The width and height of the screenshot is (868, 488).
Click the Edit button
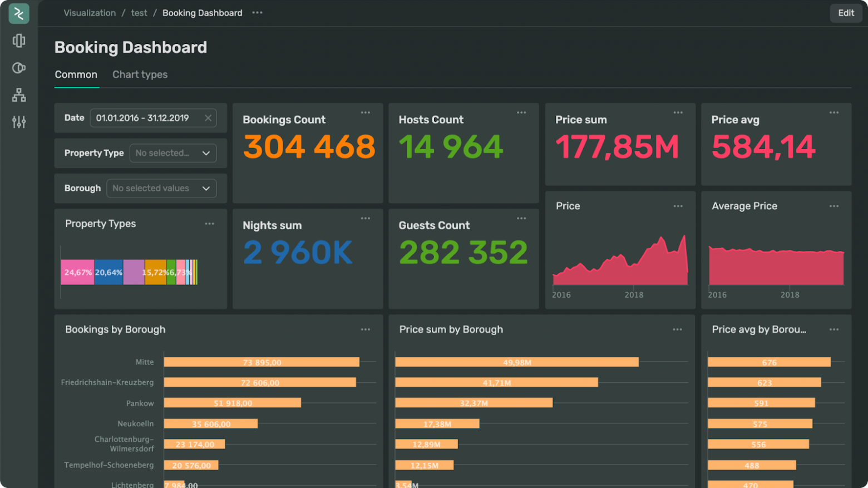(846, 13)
